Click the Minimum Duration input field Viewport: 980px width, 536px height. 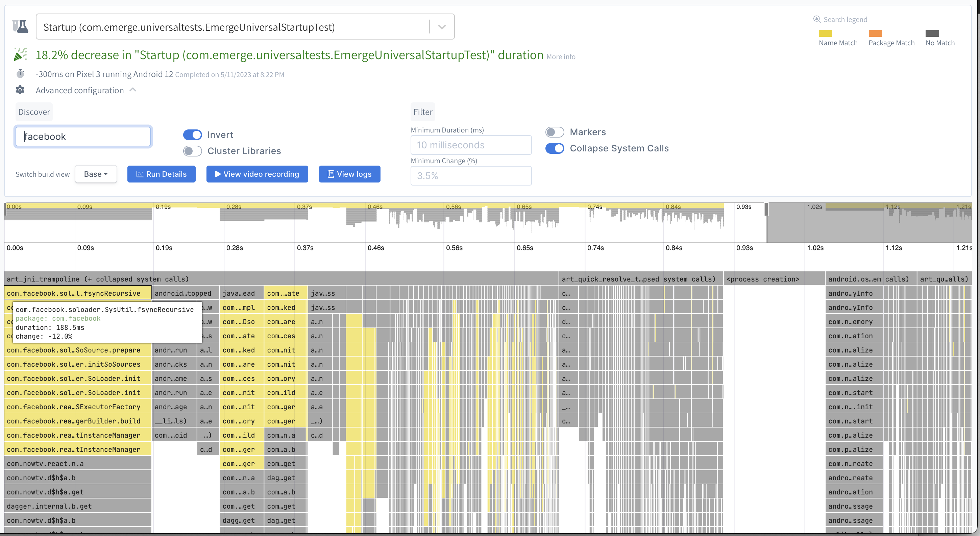470,145
